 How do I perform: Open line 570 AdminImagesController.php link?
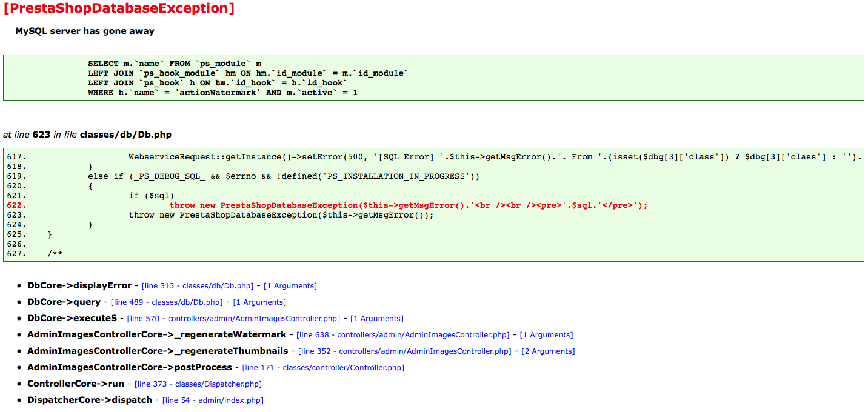[x=234, y=319]
